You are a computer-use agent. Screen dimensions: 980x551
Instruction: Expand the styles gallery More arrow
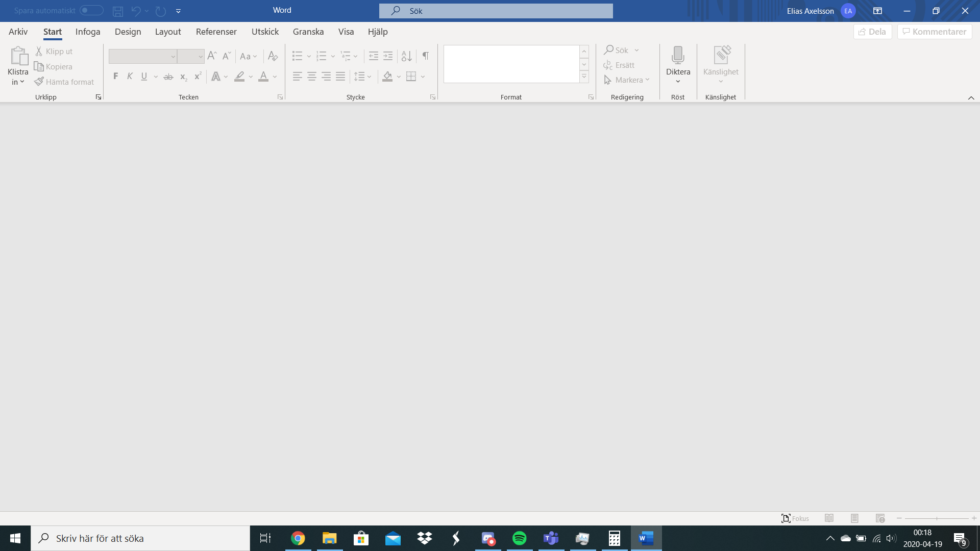(x=584, y=77)
